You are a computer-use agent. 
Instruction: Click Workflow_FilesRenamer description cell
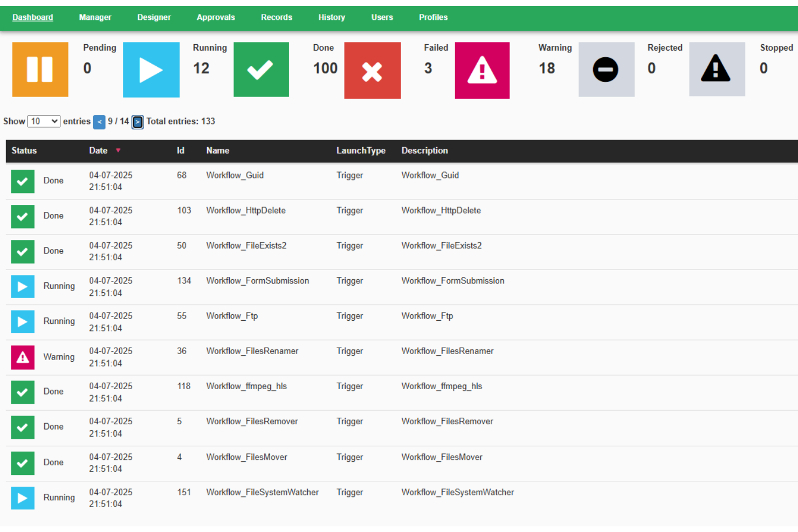[448, 351]
